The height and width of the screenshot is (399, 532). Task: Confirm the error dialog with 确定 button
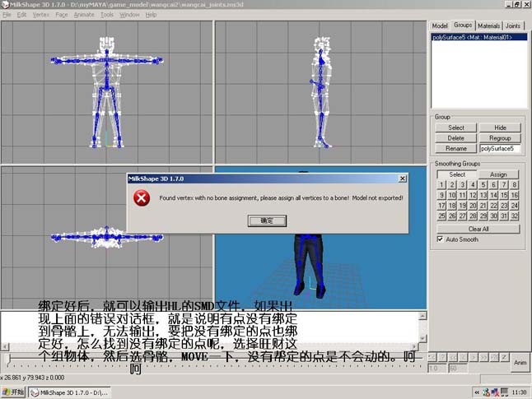click(x=267, y=220)
